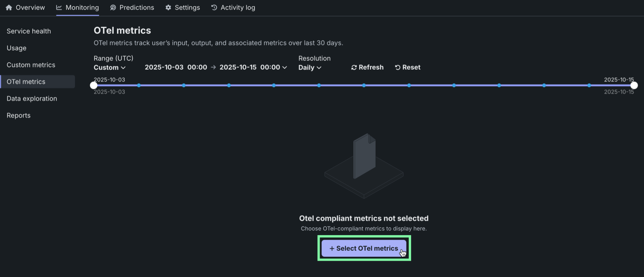
Task: Go to Data exploration in the sidebar
Action: click(x=32, y=98)
